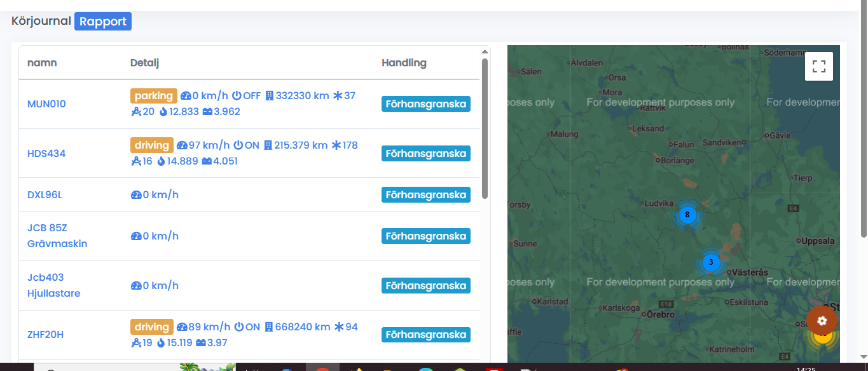Open the Körjournal tab
The height and width of the screenshot is (371, 868).
click(x=41, y=22)
